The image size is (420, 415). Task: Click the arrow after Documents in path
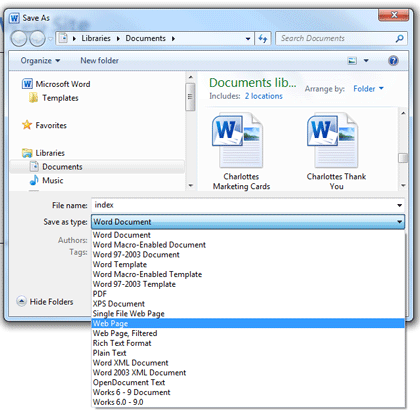click(x=173, y=39)
